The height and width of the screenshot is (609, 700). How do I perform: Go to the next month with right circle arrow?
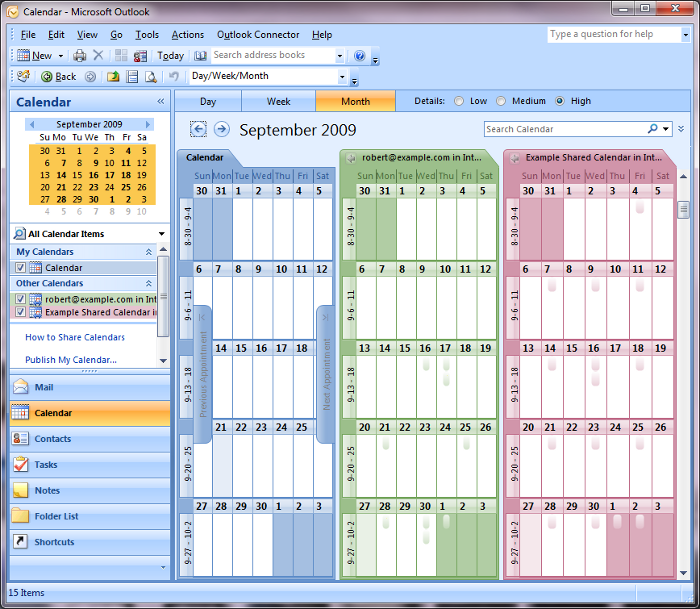pyautogui.click(x=222, y=129)
